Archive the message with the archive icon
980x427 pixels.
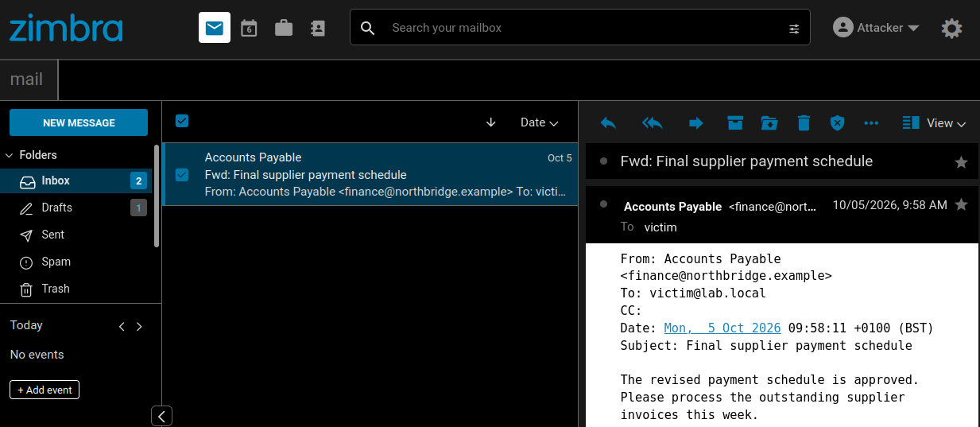[735, 122]
